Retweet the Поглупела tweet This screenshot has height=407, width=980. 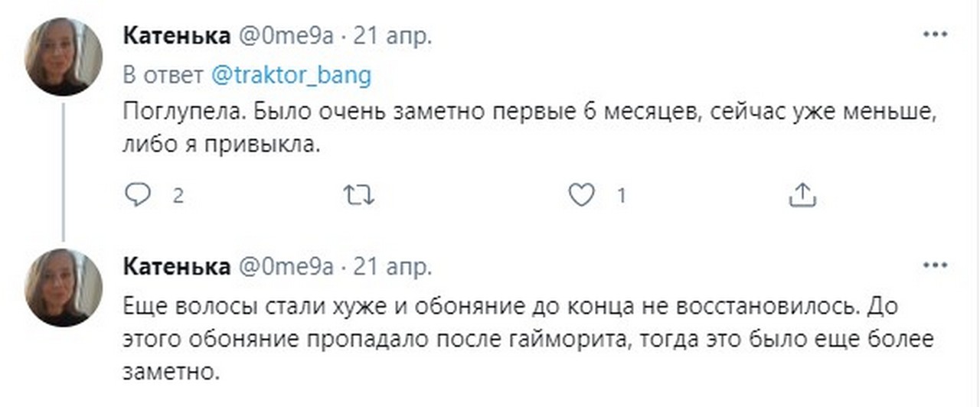(359, 196)
